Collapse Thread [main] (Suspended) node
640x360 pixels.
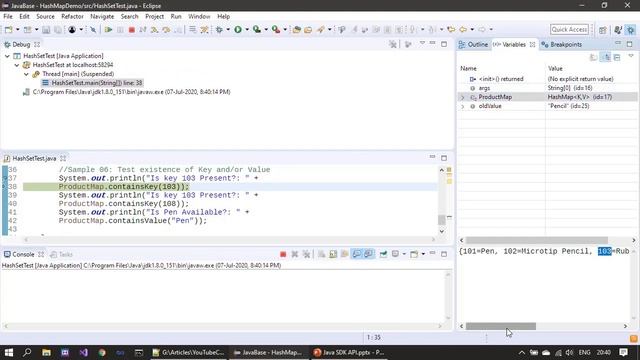tap(26, 74)
